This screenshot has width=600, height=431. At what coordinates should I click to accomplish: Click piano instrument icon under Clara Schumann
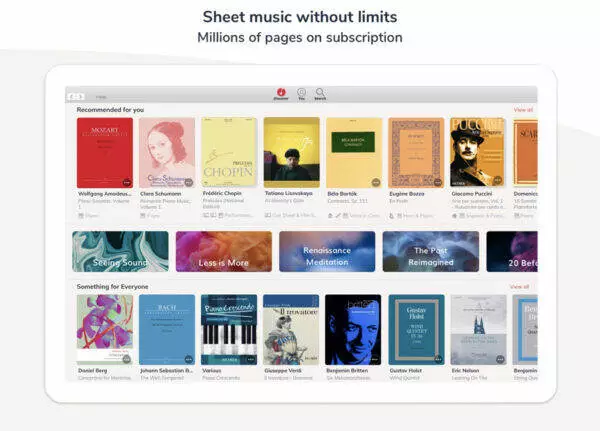click(143, 216)
